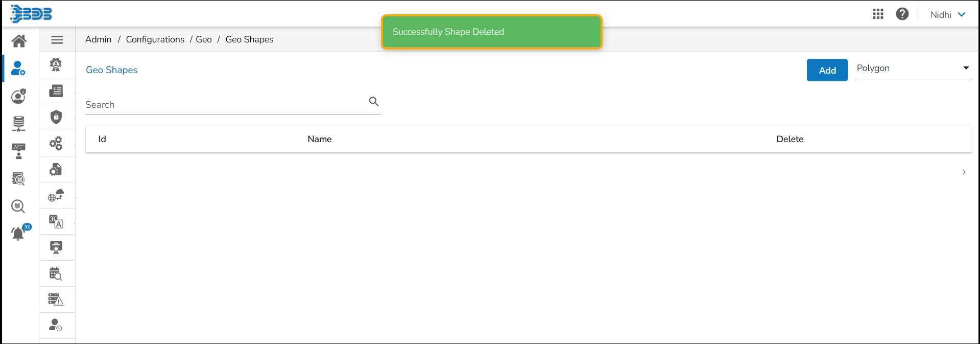Screen dimensions: 980x344
Task: Click the Add button
Action: pos(827,70)
